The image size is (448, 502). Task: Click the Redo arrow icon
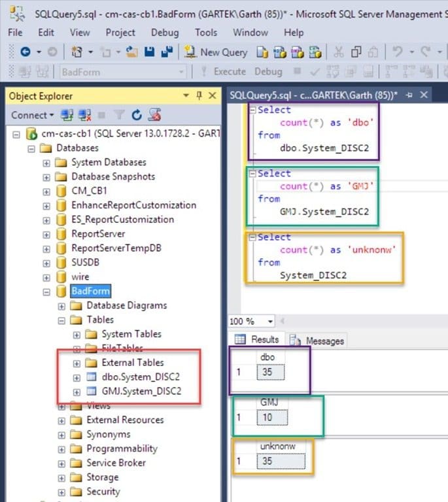pyautogui.click(x=426, y=51)
